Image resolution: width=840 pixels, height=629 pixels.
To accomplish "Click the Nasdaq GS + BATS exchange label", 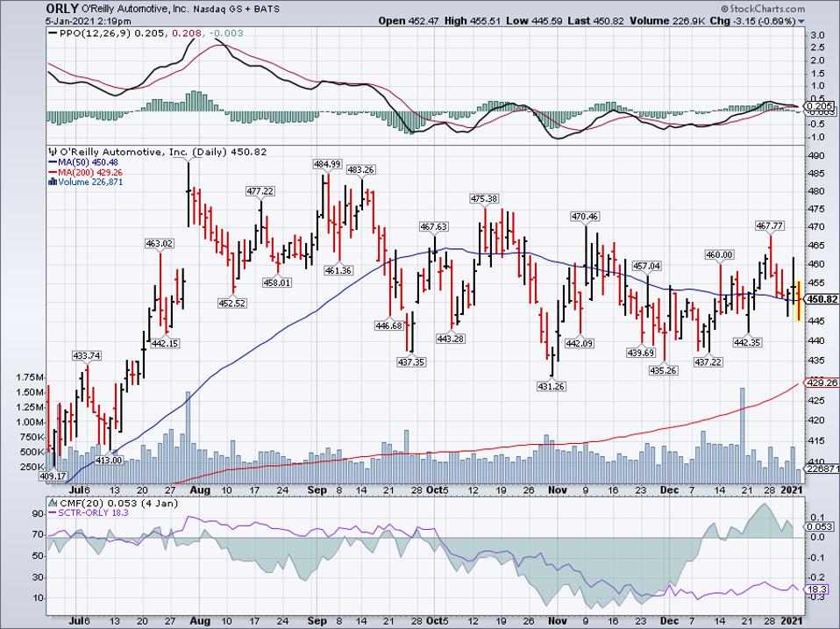I will (238, 9).
